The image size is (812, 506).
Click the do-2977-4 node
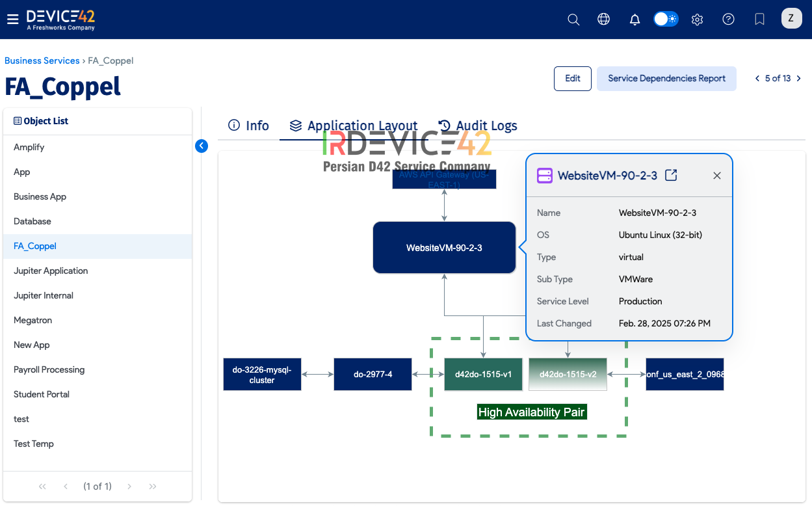(373, 375)
